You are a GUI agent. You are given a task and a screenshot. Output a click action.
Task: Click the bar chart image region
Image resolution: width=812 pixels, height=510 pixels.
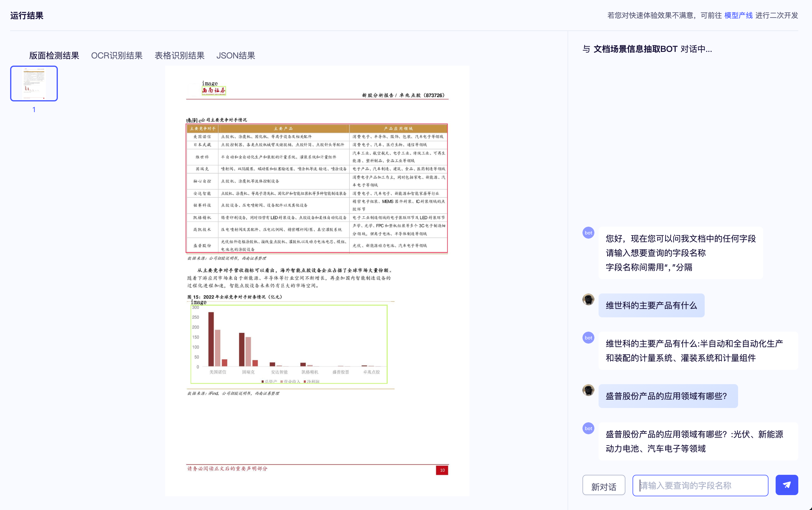[x=289, y=344]
